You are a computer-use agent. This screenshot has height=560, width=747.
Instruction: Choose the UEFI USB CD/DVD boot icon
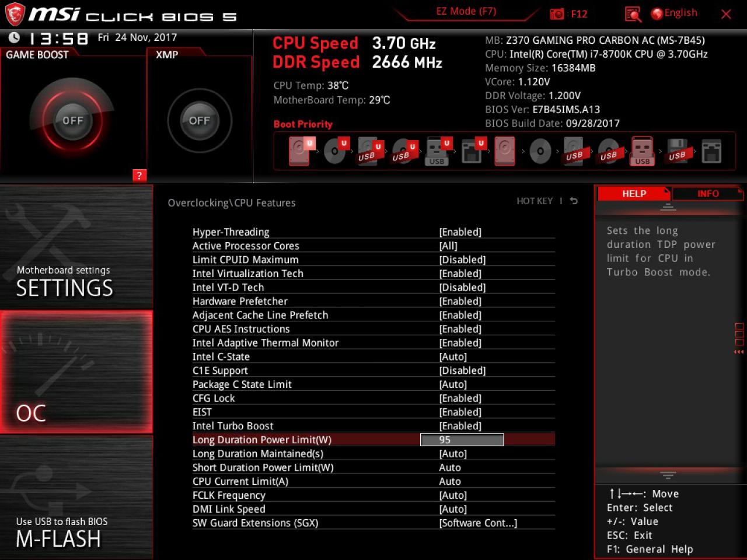tap(403, 151)
